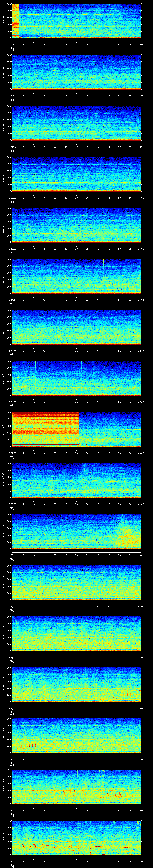153x868 pixels.
Task: Click the 43:00 end time label
Action: [141, 708]
